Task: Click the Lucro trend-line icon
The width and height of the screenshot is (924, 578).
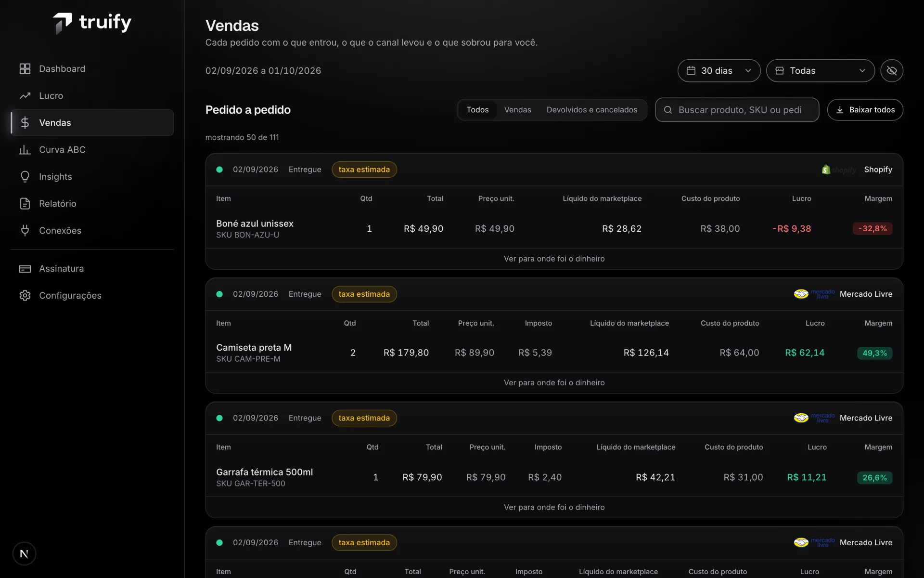Action: point(25,96)
